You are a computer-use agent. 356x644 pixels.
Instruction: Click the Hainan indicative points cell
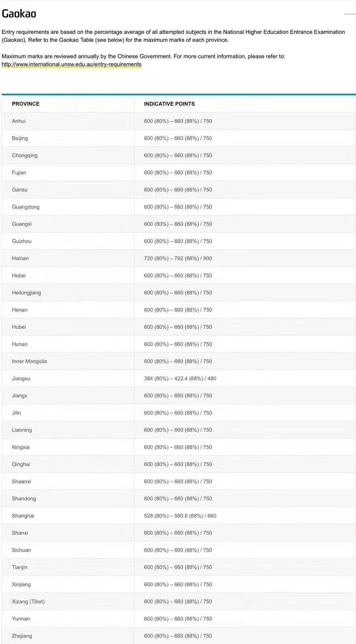(x=178, y=258)
